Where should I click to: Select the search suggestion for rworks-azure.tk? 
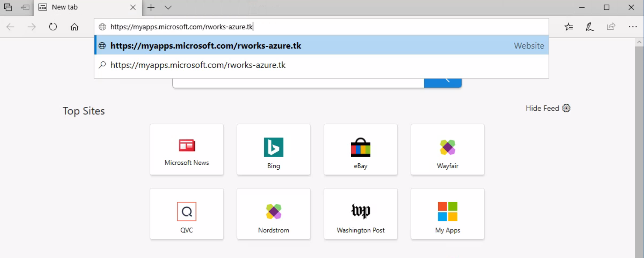pyautogui.click(x=321, y=65)
